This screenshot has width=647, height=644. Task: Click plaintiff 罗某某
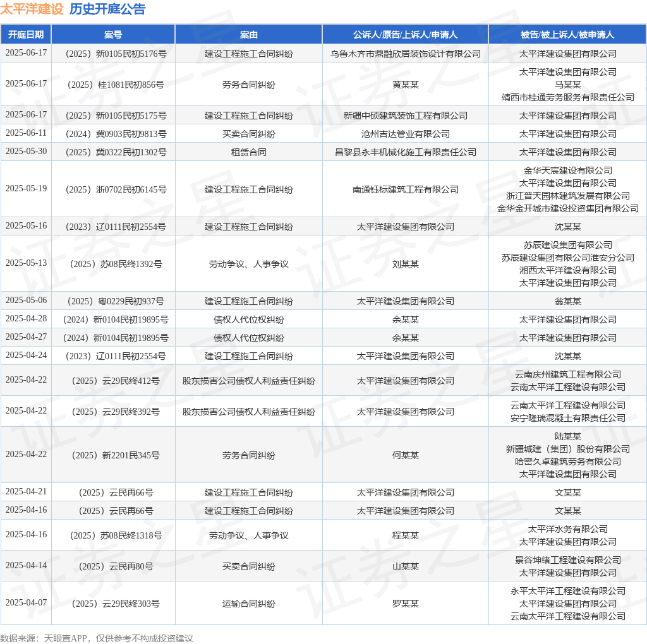(405, 604)
